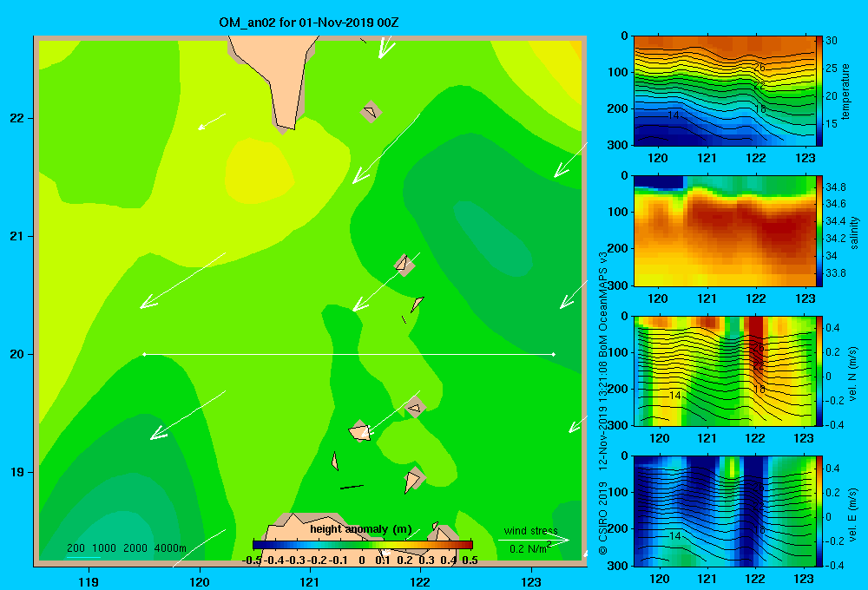Click the right endpoint of the transect line
The width and height of the screenshot is (868, 590).
click(x=554, y=354)
